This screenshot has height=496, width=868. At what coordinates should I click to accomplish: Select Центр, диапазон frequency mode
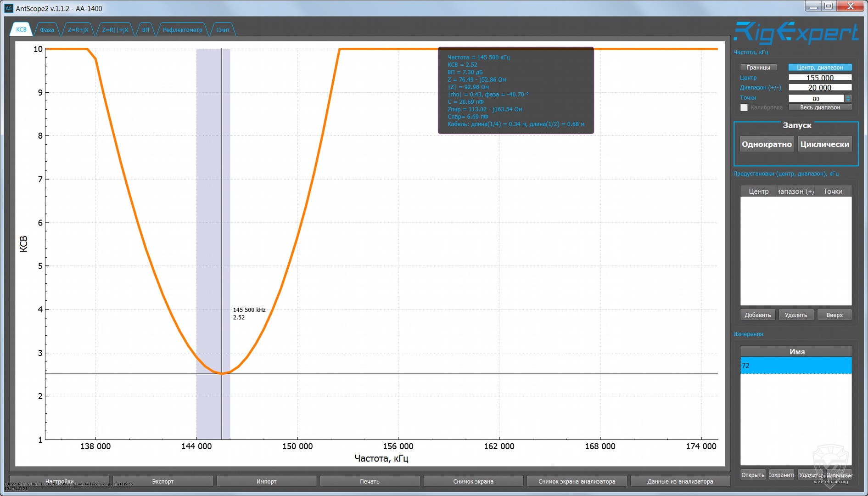click(820, 68)
